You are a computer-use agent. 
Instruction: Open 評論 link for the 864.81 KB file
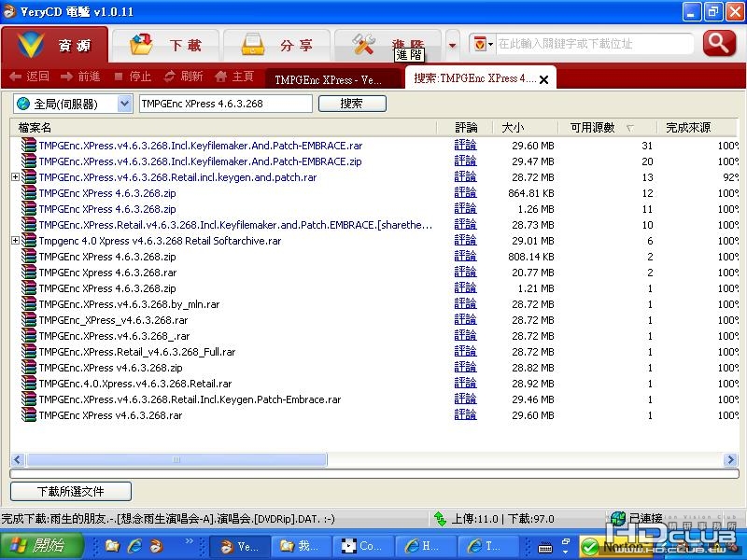coord(465,193)
